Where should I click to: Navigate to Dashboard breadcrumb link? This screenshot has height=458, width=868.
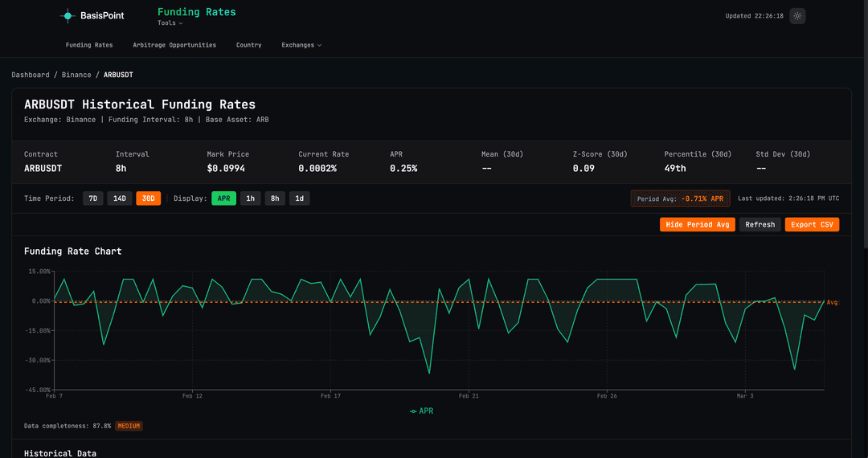click(x=31, y=75)
